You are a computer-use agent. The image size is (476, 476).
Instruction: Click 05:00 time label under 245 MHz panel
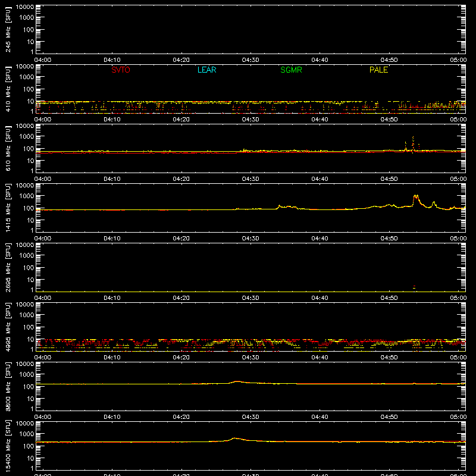pos(458,60)
